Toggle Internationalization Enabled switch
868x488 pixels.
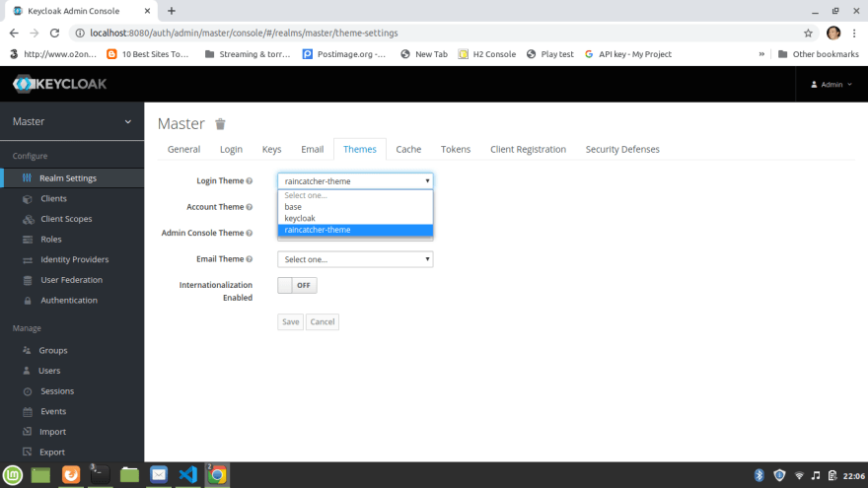coord(297,286)
